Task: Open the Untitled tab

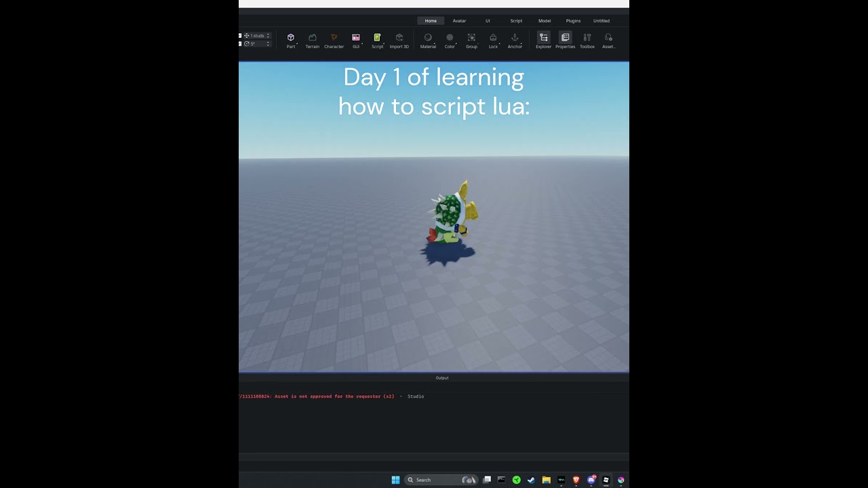Action: tap(601, 21)
